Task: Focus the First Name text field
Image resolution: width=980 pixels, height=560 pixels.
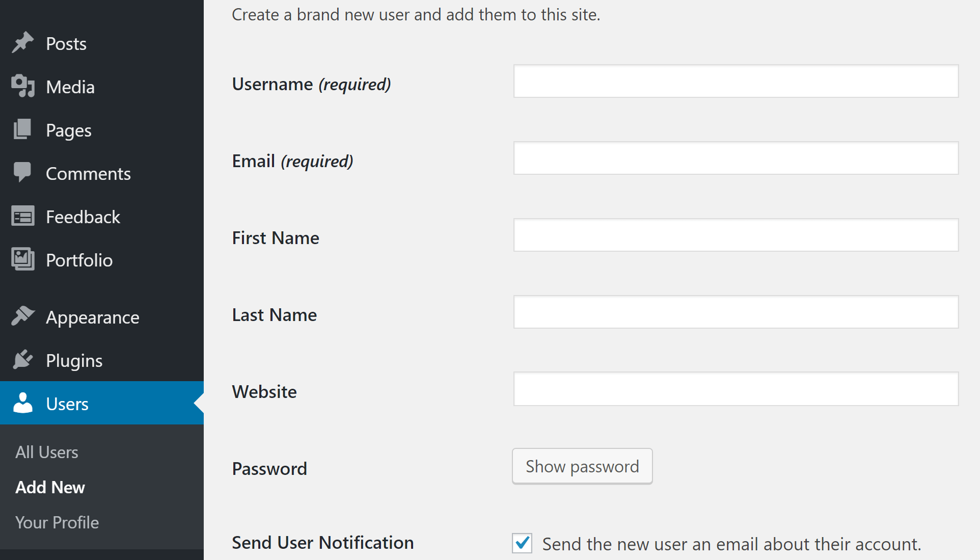Action: [737, 235]
